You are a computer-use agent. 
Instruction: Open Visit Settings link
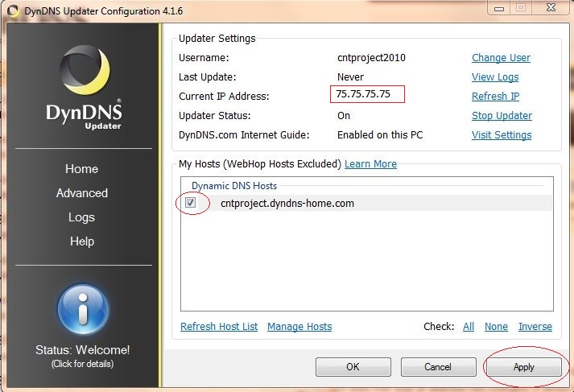click(x=502, y=134)
